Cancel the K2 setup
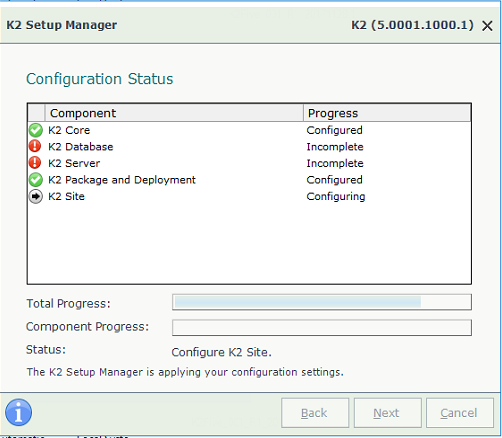502x438 pixels. click(x=460, y=413)
